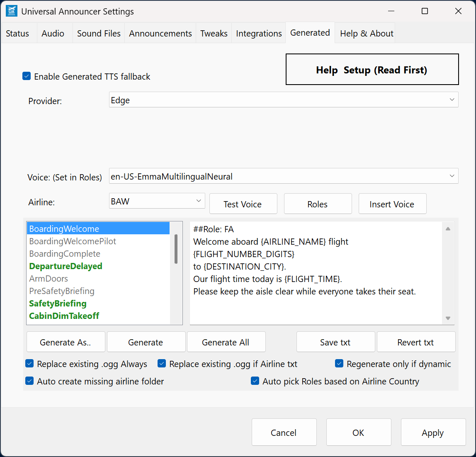The image size is (476, 457).
Task: Select the Generated tab
Action: coord(310,32)
